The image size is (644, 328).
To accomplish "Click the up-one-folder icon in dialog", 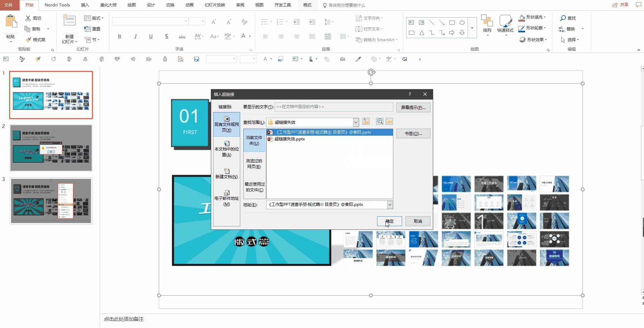I will point(366,121).
